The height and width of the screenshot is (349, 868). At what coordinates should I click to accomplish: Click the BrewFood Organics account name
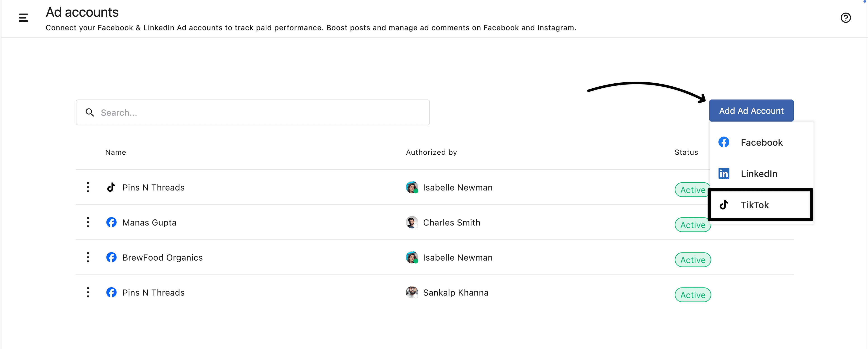pyautogui.click(x=163, y=258)
